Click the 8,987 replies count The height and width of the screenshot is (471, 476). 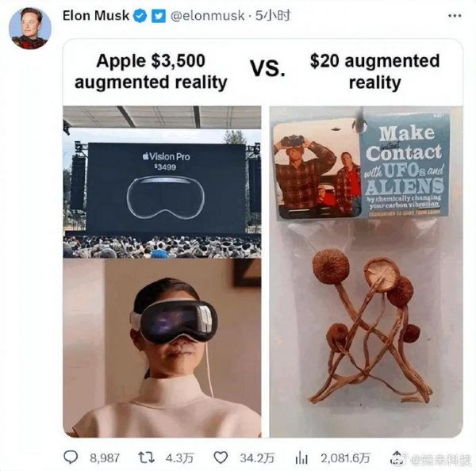[105, 458]
